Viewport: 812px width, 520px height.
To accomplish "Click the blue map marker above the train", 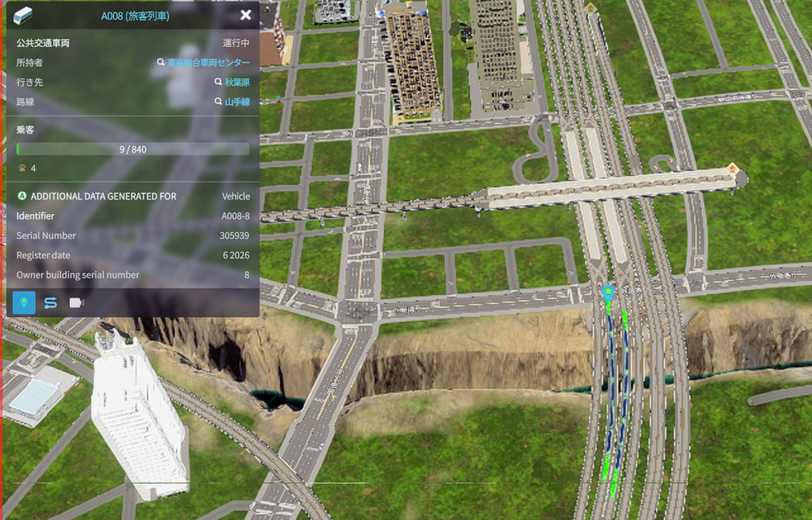I will pyautogui.click(x=608, y=293).
